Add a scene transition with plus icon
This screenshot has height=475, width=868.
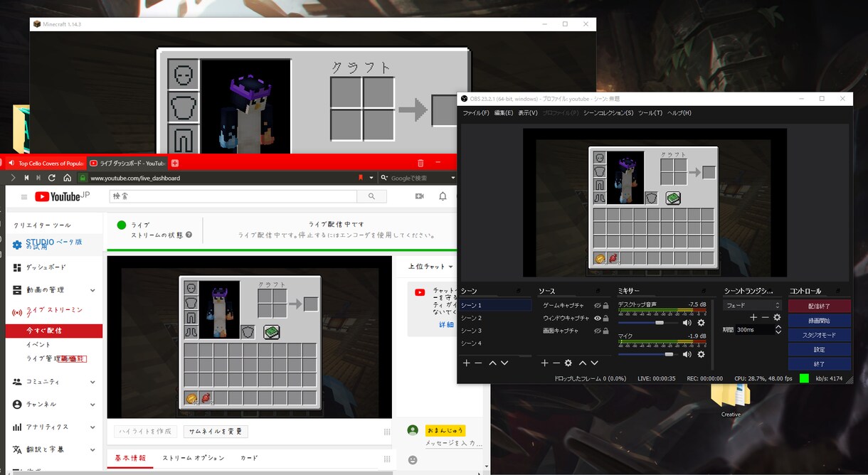pos(753,317)
